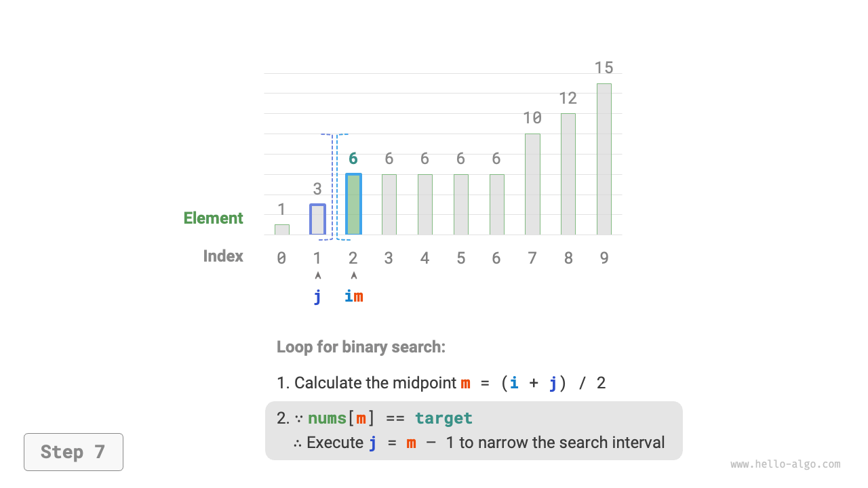This screenshot has height=488, width=868.
Task: Click the shortest bar at index 0
Action: (x=282, y=230)
